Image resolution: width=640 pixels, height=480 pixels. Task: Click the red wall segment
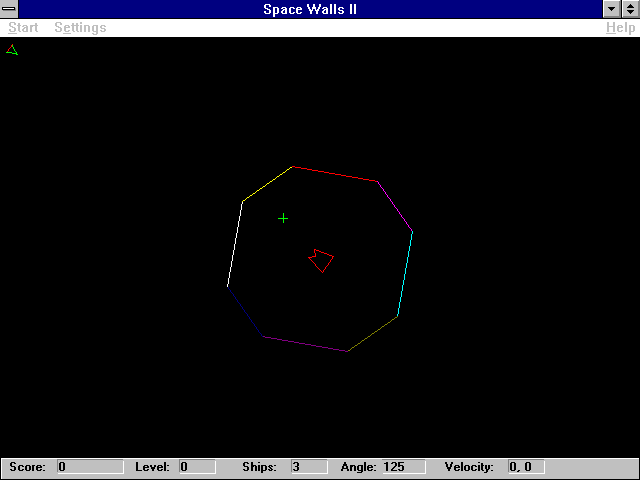click(x=335, y=174)
